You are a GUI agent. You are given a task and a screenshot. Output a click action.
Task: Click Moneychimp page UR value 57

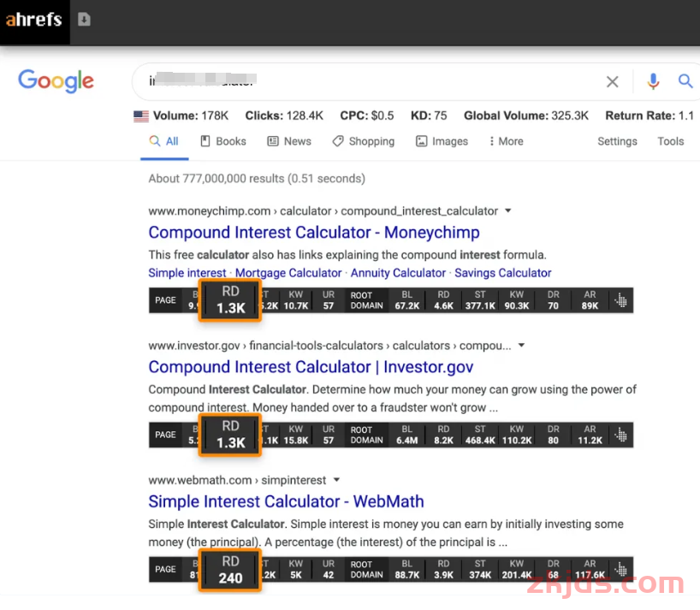click(329, 305)
